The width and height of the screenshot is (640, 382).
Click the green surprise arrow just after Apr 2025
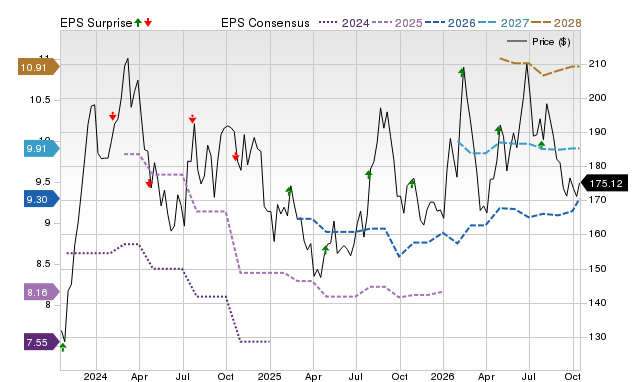click(325, 249)
